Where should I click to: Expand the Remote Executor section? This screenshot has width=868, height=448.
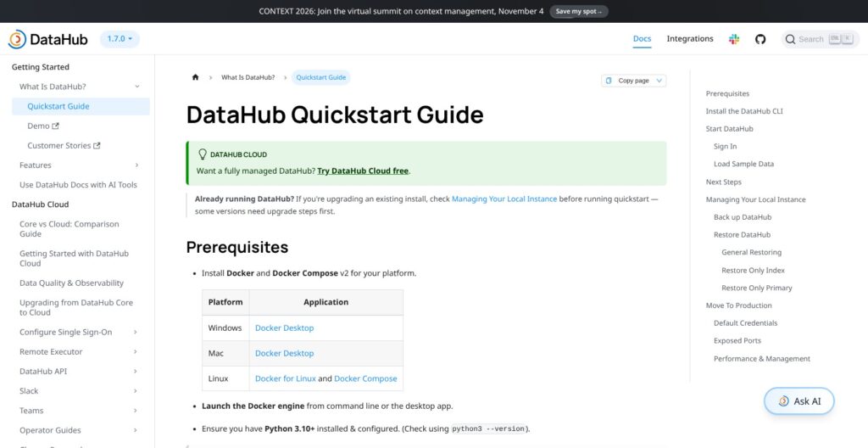tap(136, 351)
